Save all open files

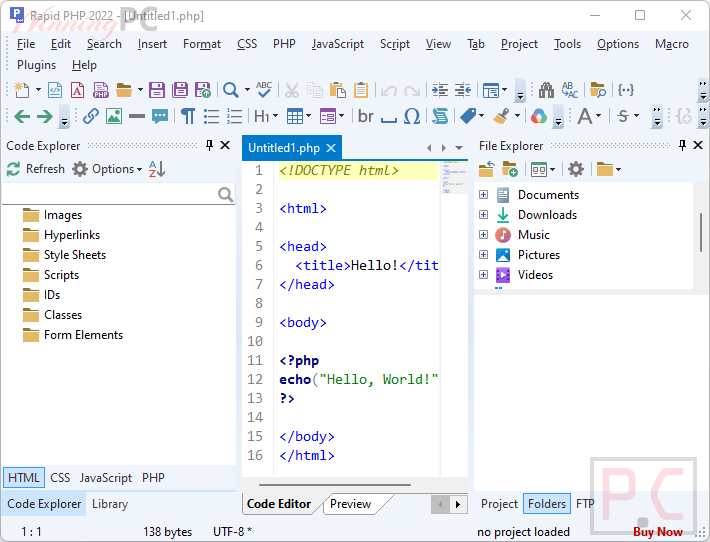180,90
